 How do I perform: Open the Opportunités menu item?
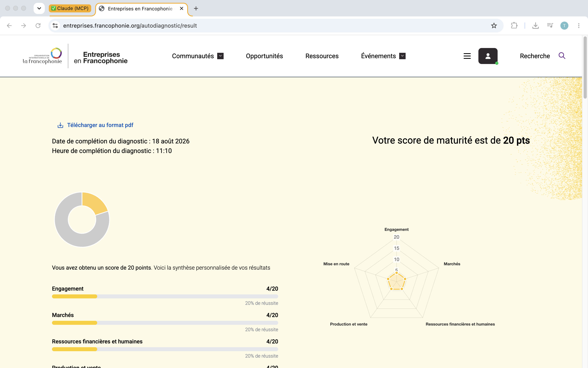(264, 56)
